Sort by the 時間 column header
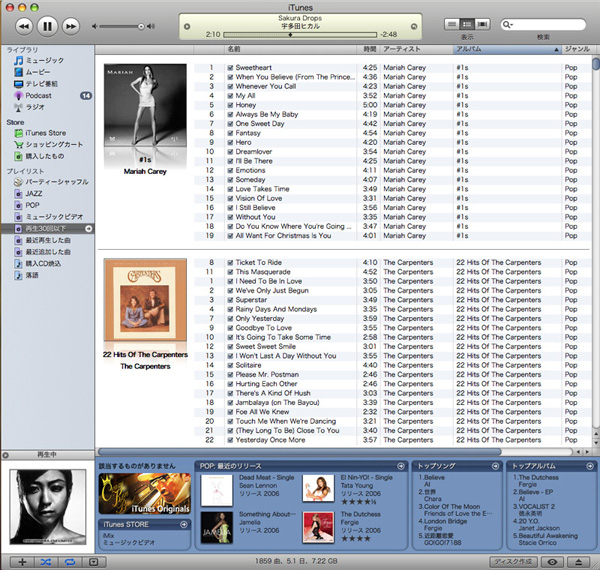Screen dimensions: 600x570 (x=369, y=49)
